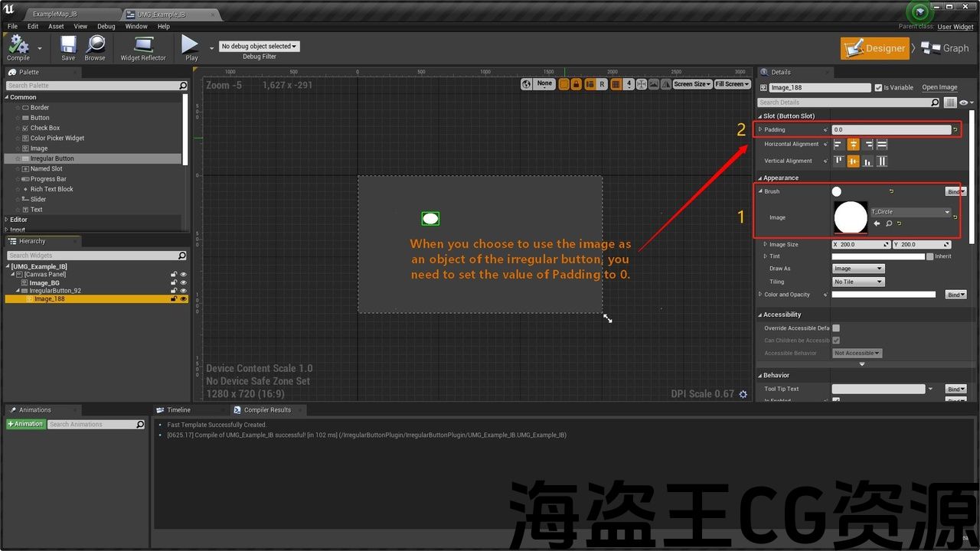Expand the Padding property
Viewport: 980px width, 551px height.
click(760, 129)
